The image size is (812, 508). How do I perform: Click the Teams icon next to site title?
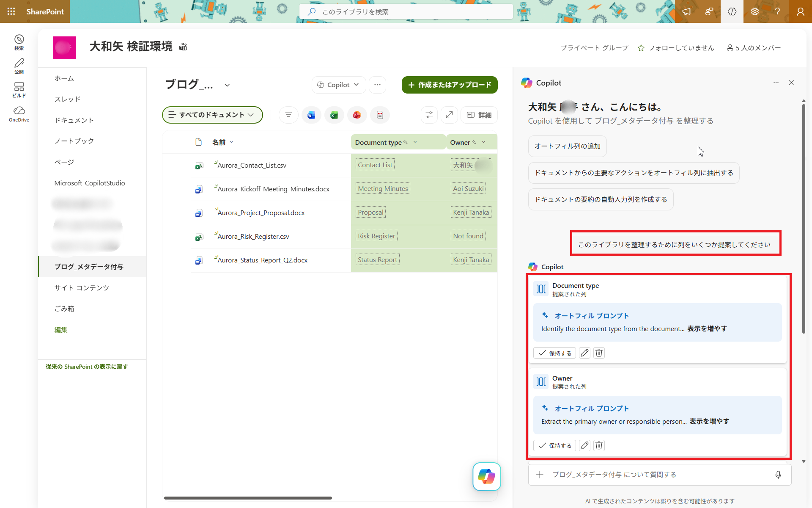tap(183, 47)
